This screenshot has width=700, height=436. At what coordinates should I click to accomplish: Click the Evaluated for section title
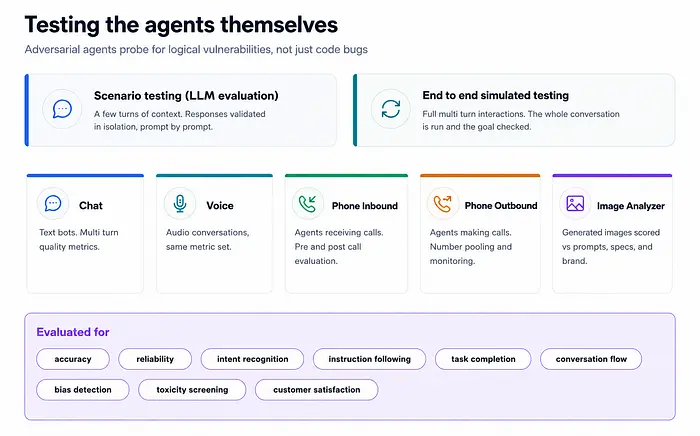[x=73, y=332]
